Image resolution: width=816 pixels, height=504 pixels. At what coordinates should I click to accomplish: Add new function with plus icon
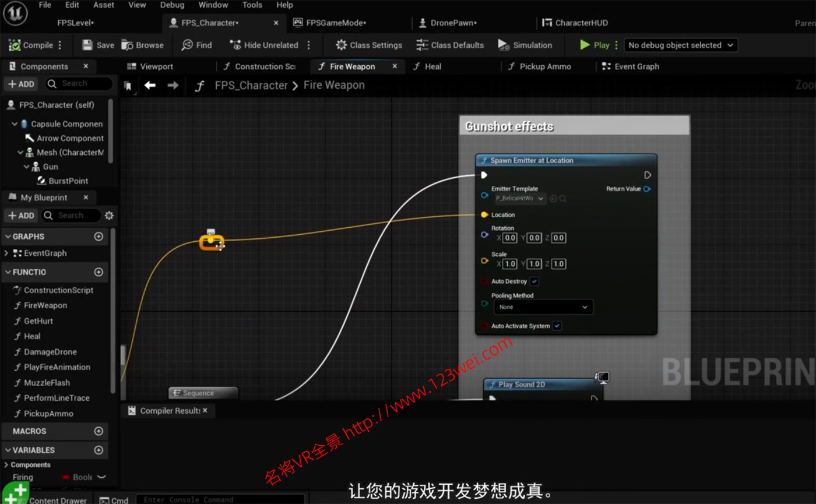(x=99, y=272)
